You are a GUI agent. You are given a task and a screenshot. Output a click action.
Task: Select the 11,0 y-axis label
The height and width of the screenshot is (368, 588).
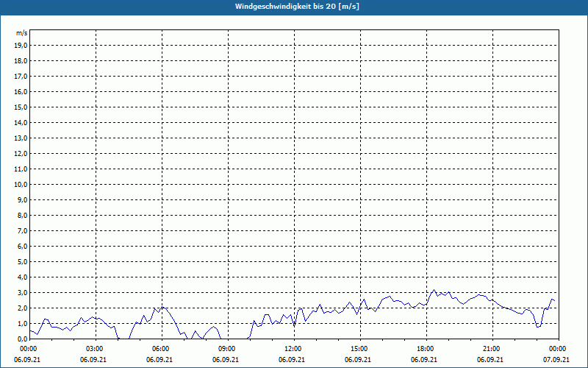[x=21, y=169]
